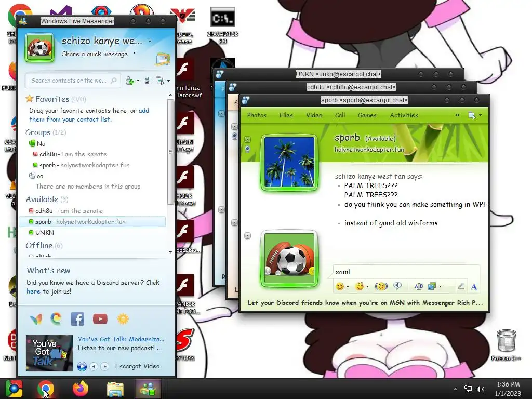Image resolution: width=532 pixels, height=399 pixels.
Task: Toggle sporb's display picture panel arrow
Action: (248, 139)
